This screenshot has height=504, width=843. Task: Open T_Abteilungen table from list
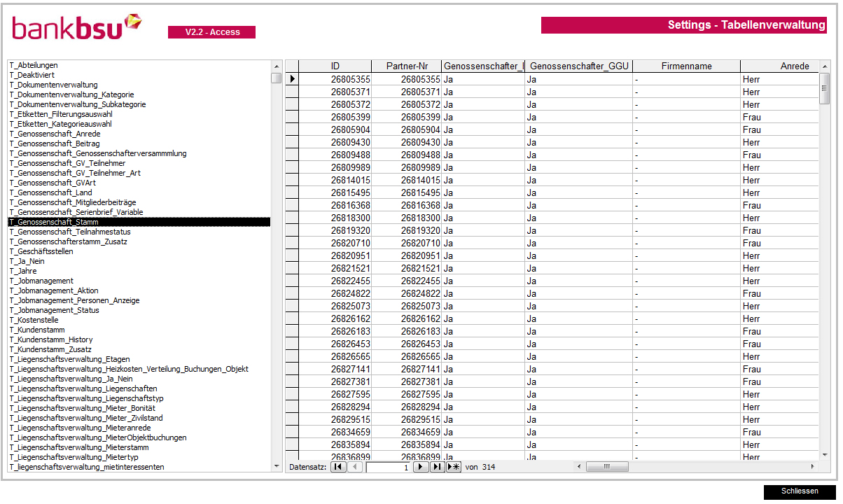click(34, 65)
